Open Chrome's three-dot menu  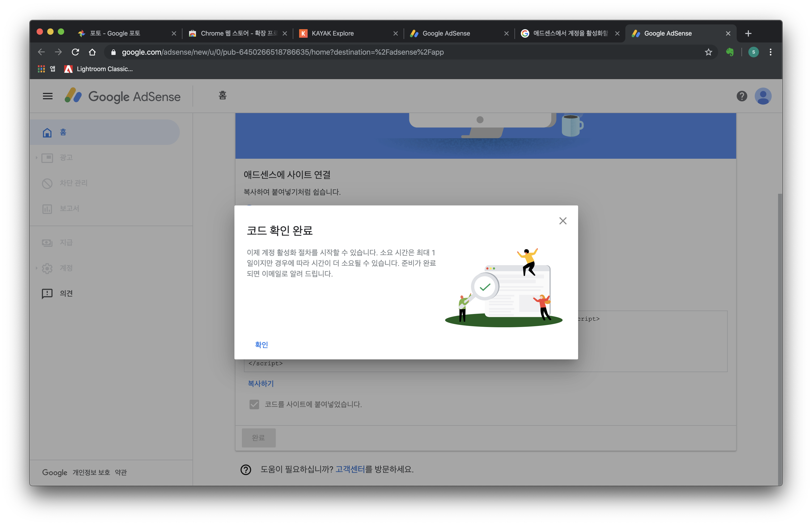(x=770, y=52)
